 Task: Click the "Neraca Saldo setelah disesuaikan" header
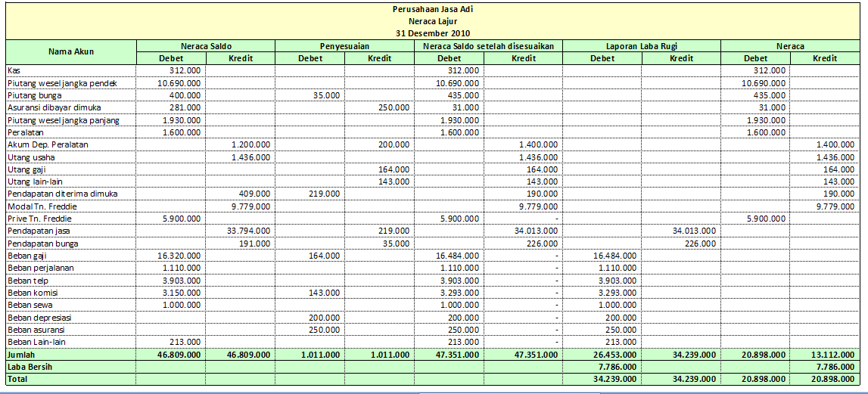[x=488, y=46]
